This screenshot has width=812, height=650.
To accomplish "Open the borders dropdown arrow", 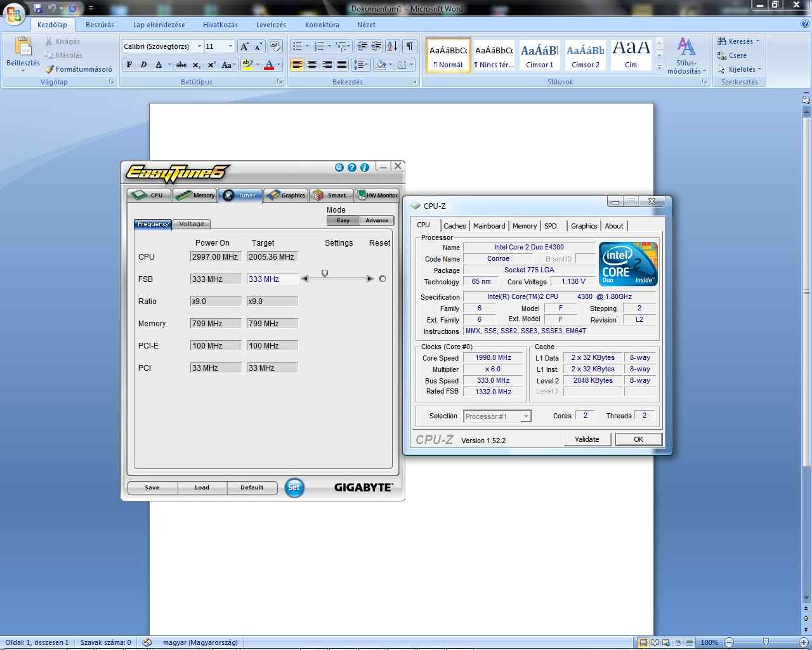I will click(x=411, y=65).
